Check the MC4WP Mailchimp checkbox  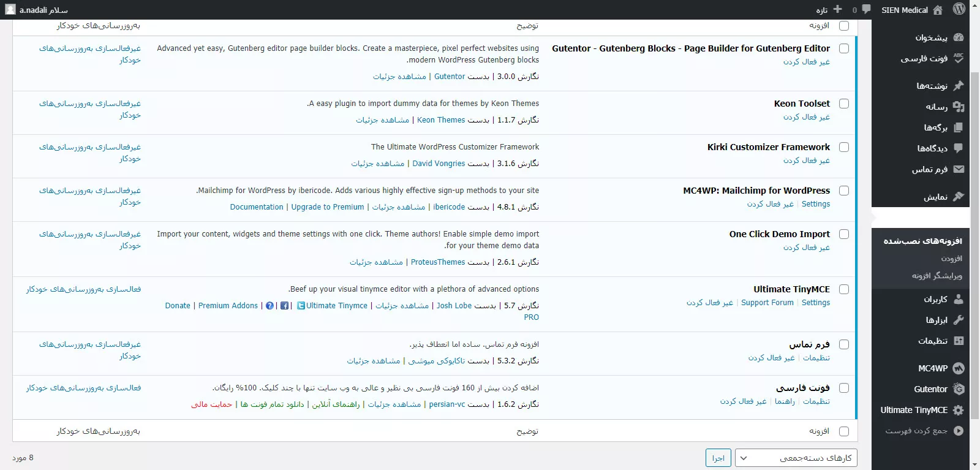coord(844,191)
